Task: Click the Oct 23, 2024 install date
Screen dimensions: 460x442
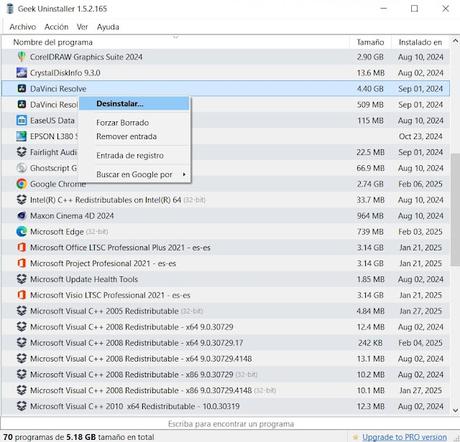Action: (420, 136)
